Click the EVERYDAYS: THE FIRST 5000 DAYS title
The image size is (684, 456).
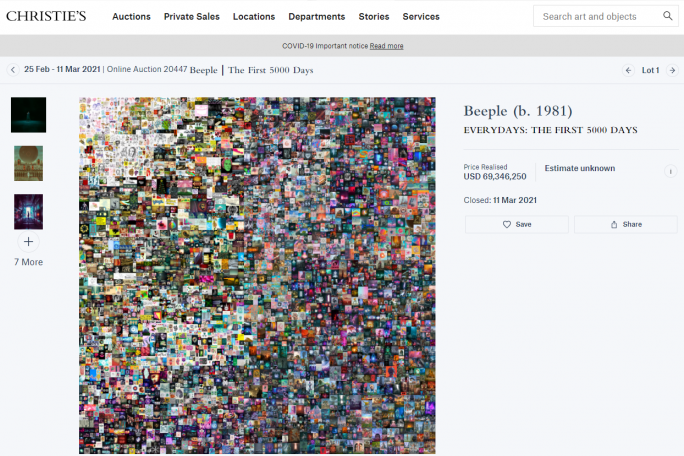pyautogui.click(x=551, y=130)
